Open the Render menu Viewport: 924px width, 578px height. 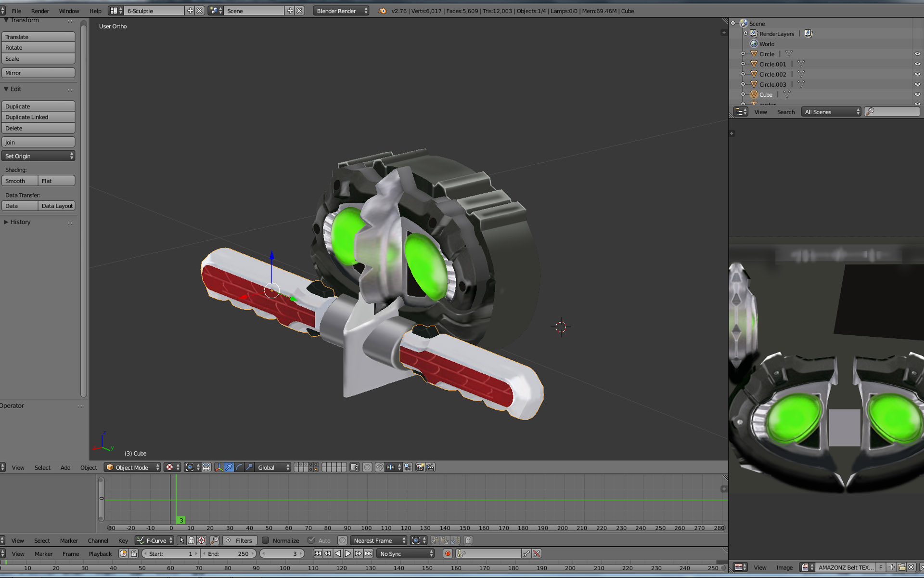(x=40, y=11)
